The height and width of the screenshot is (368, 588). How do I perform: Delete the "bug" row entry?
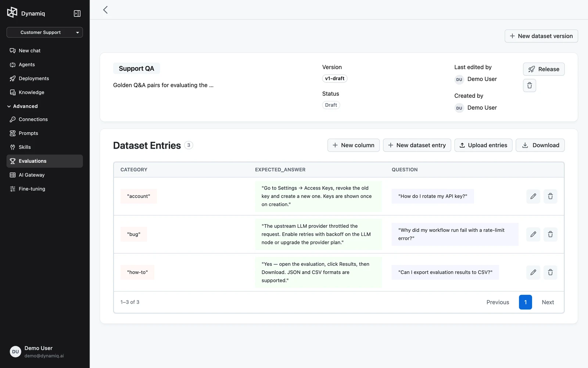(x=551, y=234)
